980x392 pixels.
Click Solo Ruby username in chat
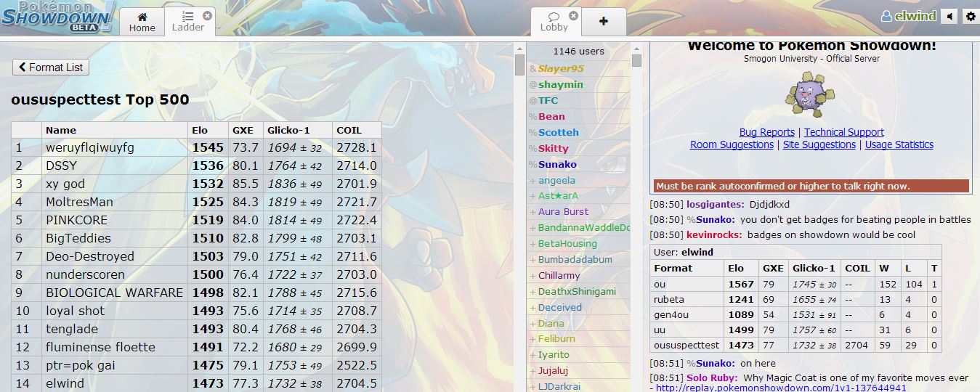pyautogui.click(x=713, y=377)
